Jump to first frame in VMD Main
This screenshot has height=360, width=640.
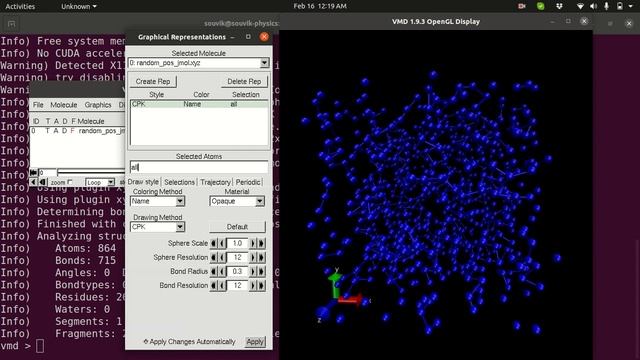click(x=33, y=172)
